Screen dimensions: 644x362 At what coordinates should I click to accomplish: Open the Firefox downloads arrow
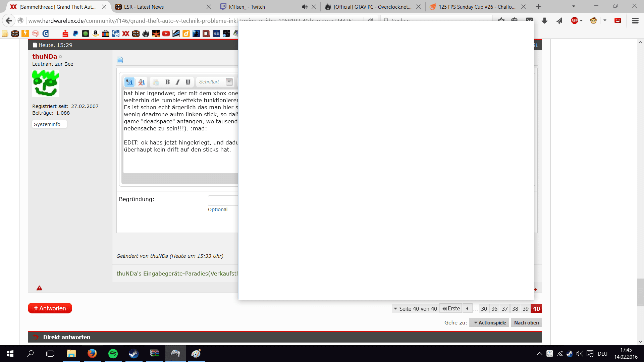point(544,21)
